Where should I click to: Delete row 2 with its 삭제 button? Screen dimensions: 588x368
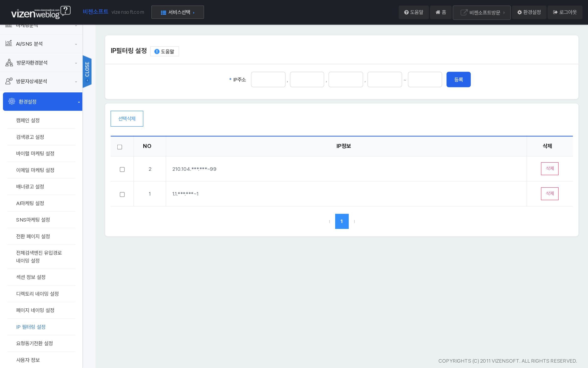click(x=550, y=169)
